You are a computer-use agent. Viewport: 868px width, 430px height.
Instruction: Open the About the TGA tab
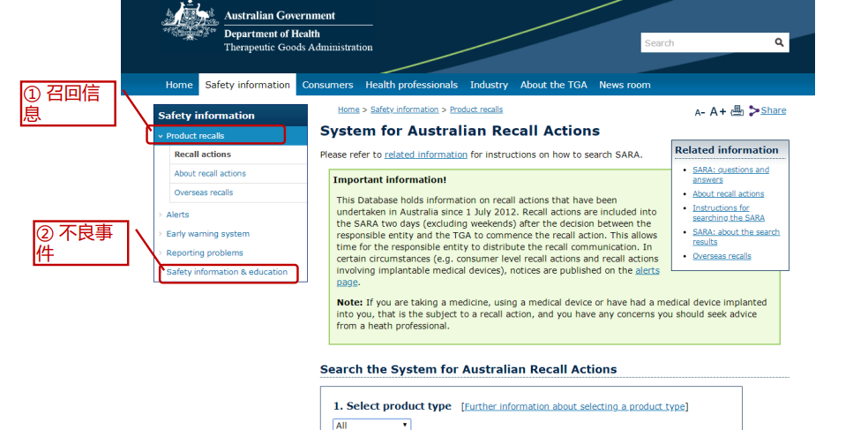(x=554, y=85)
